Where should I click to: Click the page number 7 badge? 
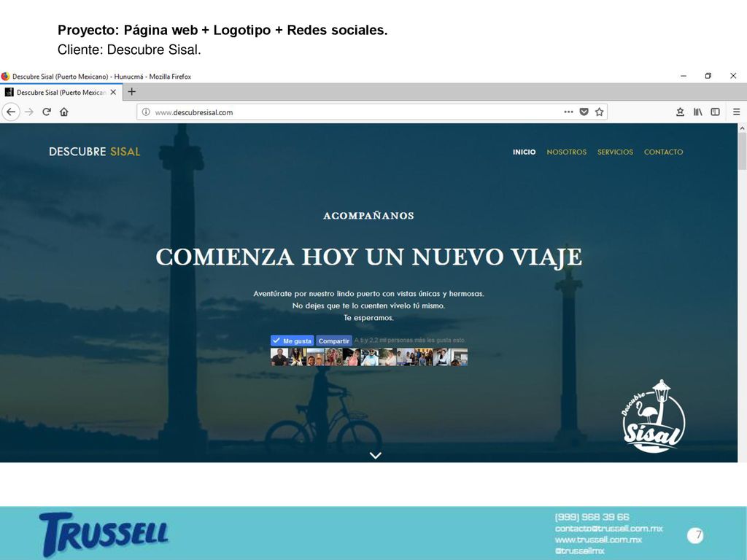tap(696, 535)
